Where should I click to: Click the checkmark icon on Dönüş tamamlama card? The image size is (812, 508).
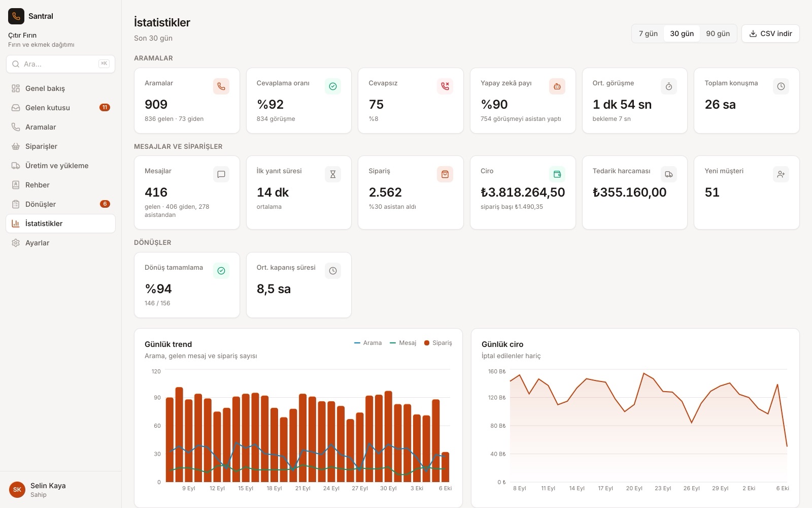(x=221, y=271)
